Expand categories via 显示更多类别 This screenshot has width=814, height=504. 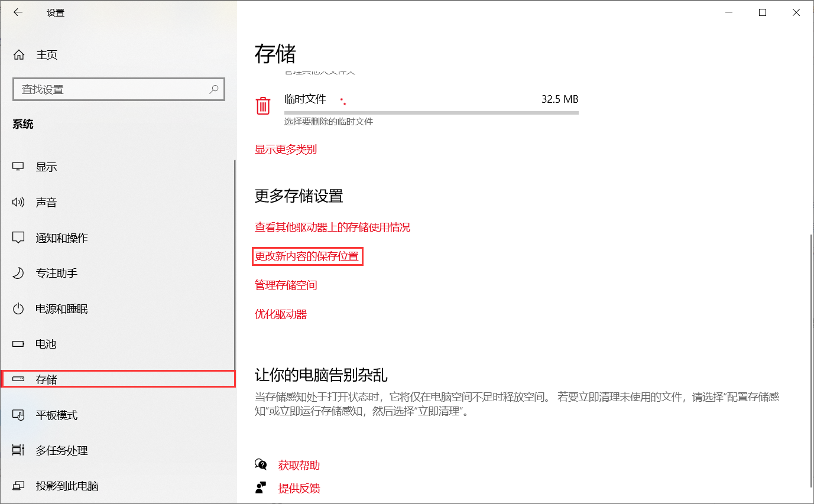(286, 149)
